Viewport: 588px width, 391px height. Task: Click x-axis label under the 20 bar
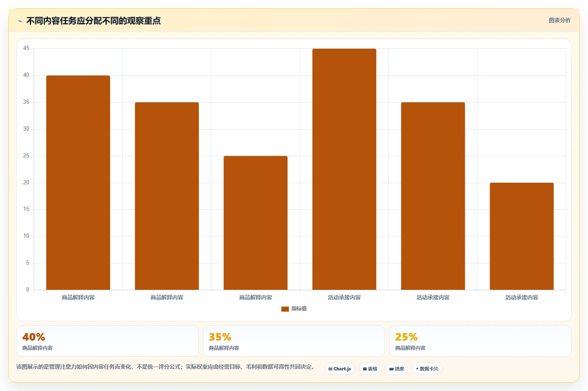[x=522, y=297]
